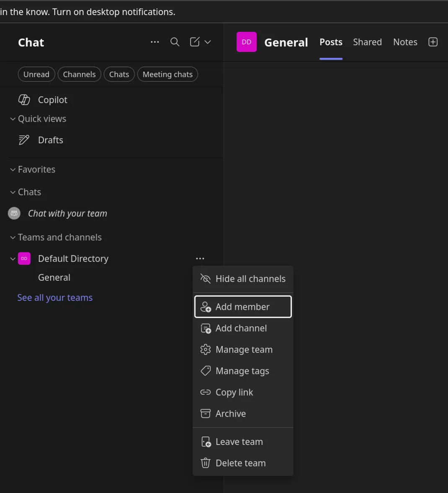Screen dimensions: 448x493
Task: Collapse the Default Directory team chevron
Action: pos(13,259)
